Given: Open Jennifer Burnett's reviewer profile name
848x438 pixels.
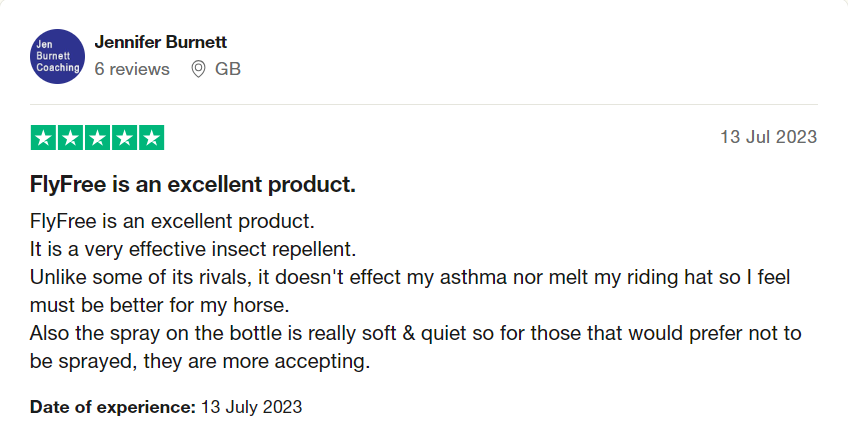Looking at the screenshot, I should click(x=161, y=43).
